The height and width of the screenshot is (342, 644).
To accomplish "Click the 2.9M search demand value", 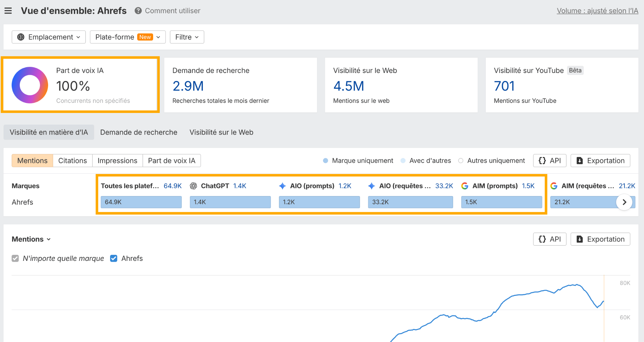I will tap(188, 86).
